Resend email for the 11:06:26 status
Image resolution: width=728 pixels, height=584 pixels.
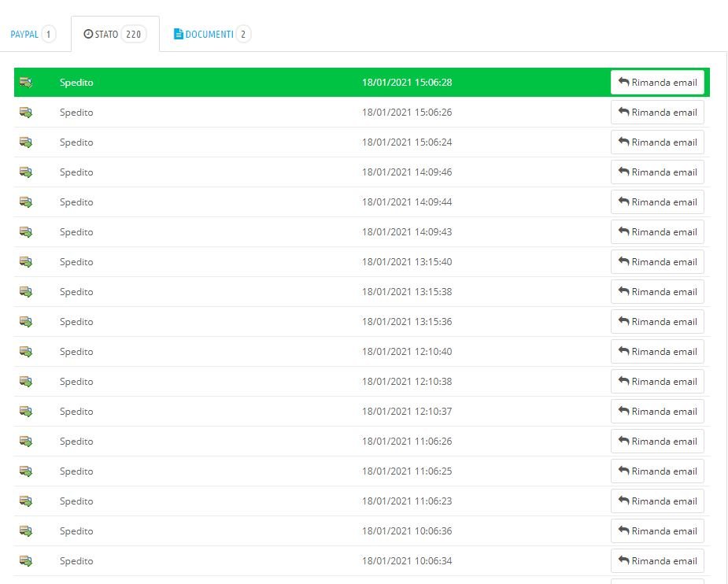click(657, 442)
